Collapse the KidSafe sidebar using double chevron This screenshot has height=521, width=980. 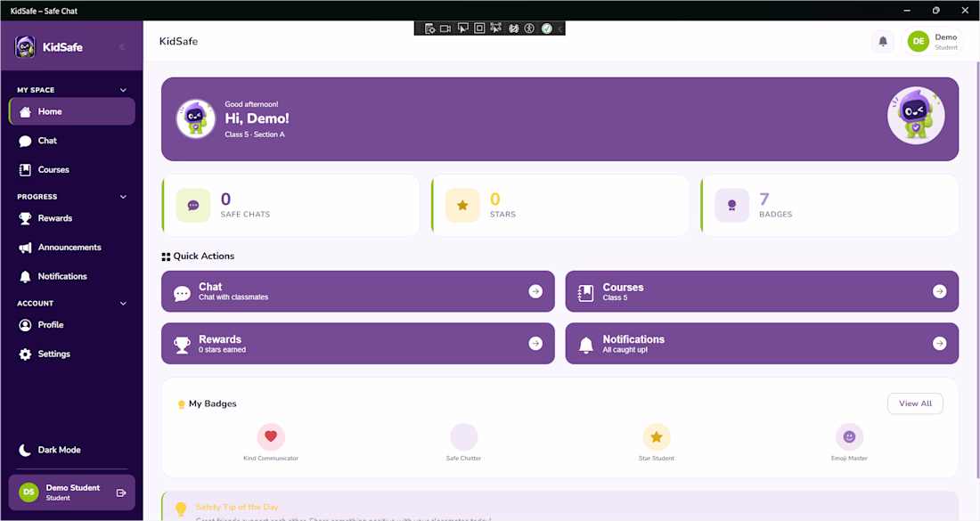click(122, 47)
